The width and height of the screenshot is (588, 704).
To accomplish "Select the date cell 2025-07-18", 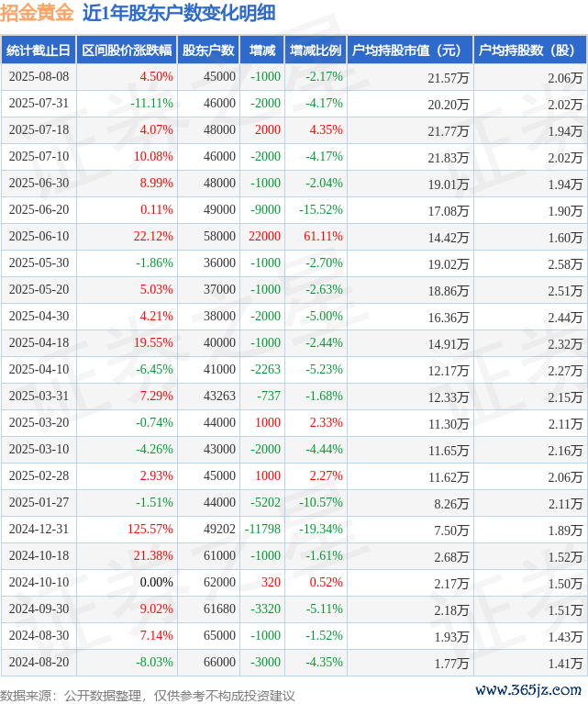I will click(x=39, y=129).
